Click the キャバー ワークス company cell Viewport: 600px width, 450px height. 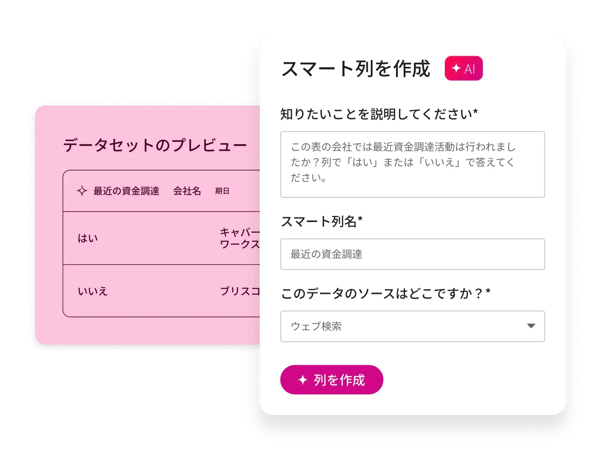click(240, 238)
